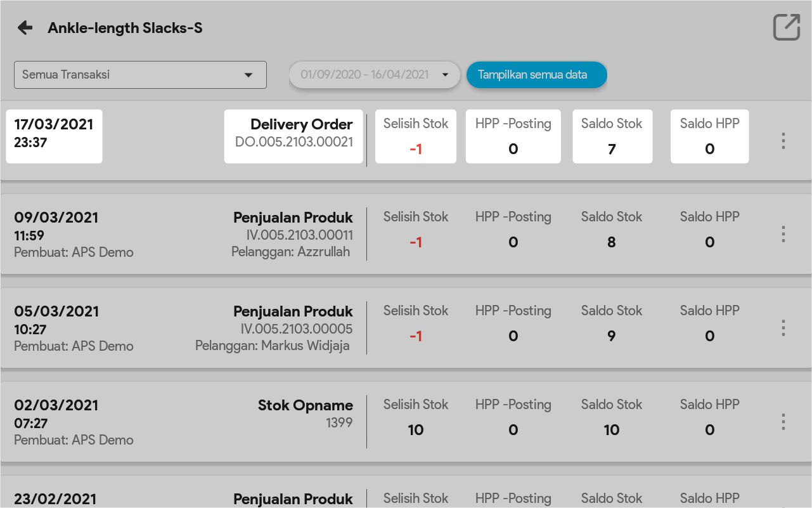
Task: Open the export icon at top right
Action: point(786,27)
